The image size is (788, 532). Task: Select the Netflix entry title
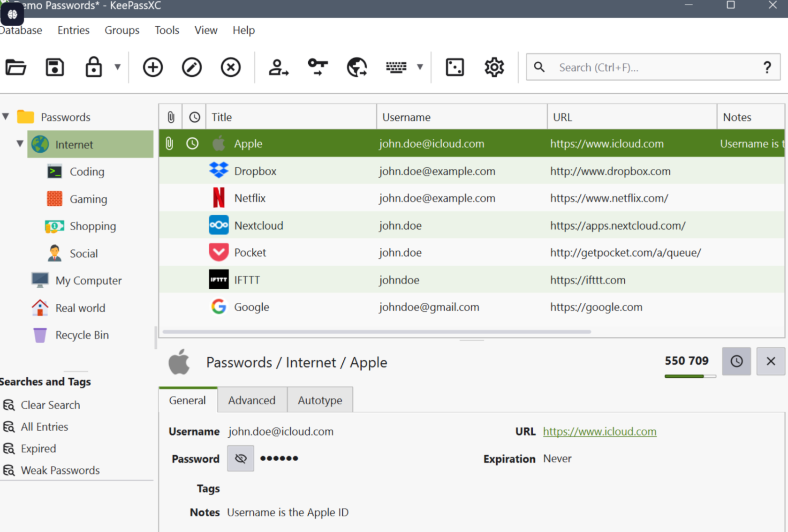[x=250, y=198]
